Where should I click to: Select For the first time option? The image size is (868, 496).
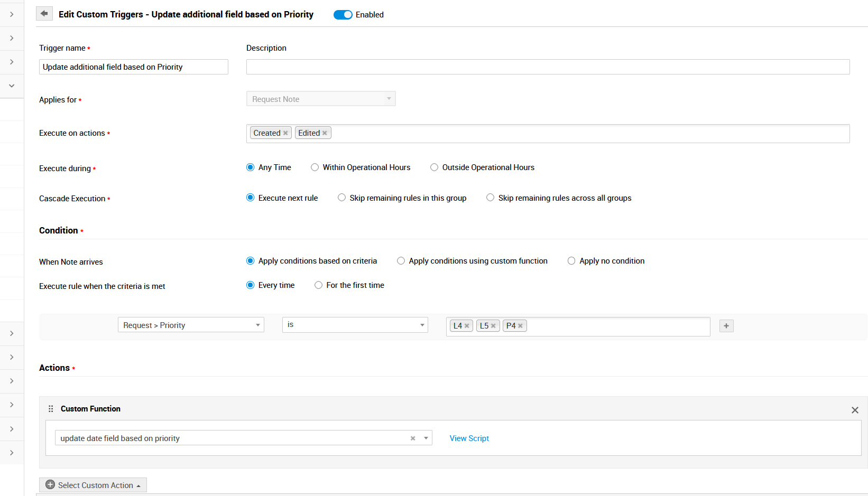[x=319, y=285]
